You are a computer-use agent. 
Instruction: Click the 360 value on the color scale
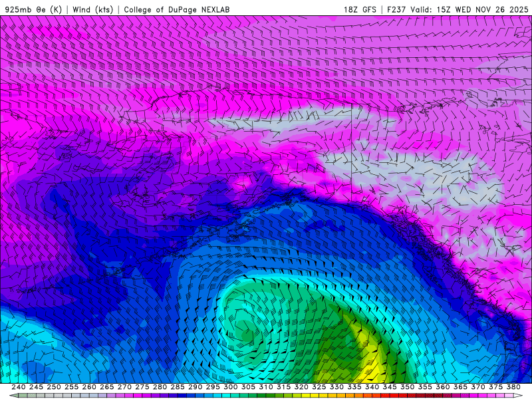coord(442,387)
